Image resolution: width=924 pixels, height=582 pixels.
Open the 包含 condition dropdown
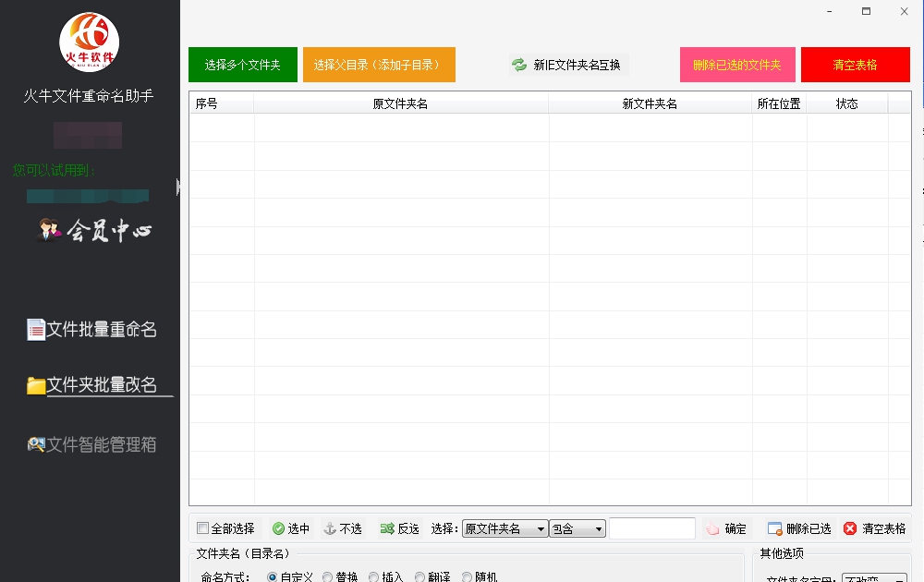tap(577, 527)
